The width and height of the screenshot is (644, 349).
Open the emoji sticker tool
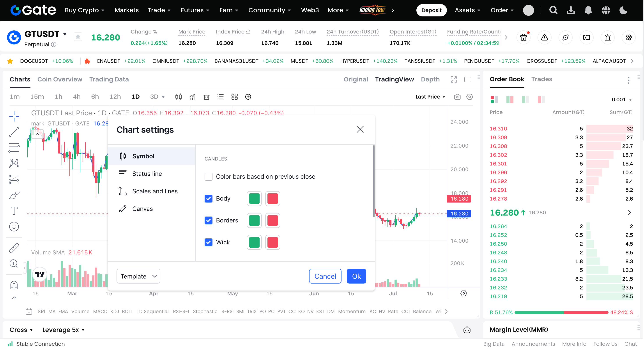pyautogui.click(x=14, y=227)
